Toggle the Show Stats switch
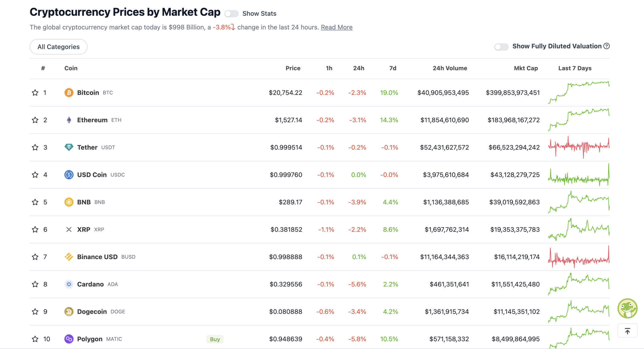Viewport: 644px width, 349px height. (x=232, y=14)
